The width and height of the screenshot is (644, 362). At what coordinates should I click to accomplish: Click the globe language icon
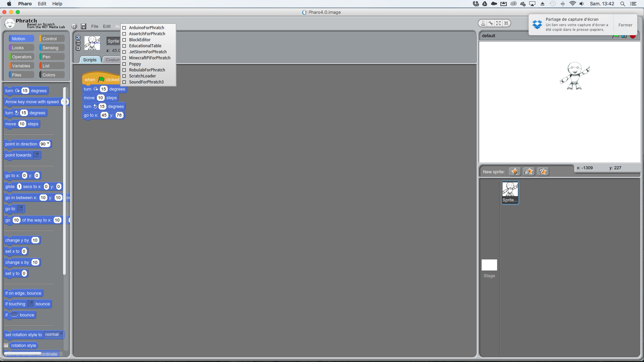point(74,26)
